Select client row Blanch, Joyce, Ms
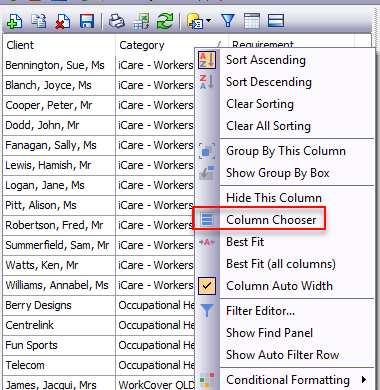The width and height of the screenshot is (380, 390). pos(59,85)
